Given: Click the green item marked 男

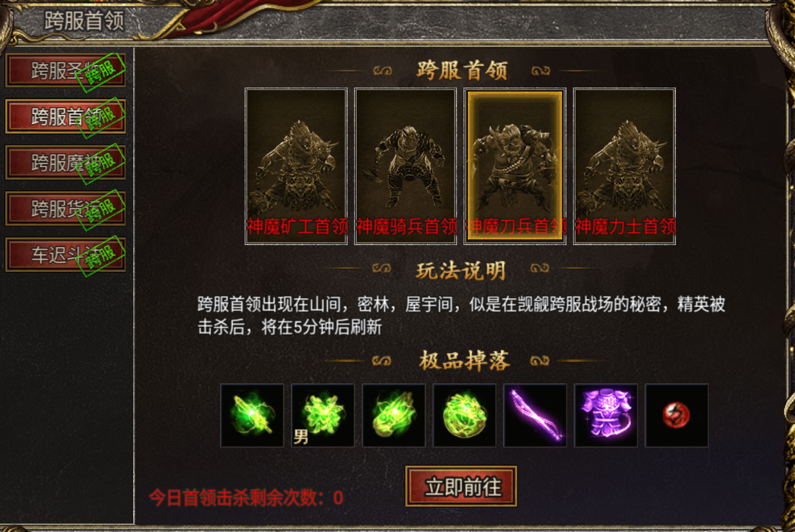Looking at the screenshot, I should (323, 416).
